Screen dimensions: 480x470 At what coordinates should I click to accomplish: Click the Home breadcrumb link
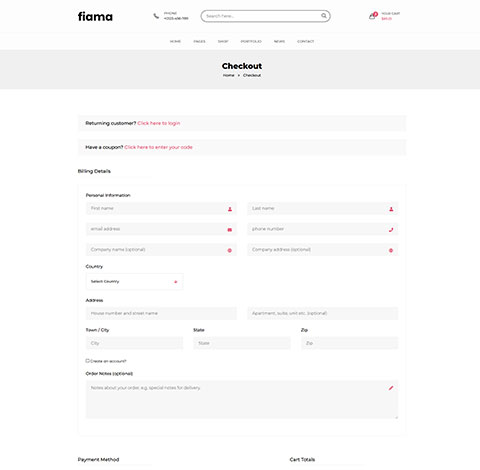[x=229, y=75]
